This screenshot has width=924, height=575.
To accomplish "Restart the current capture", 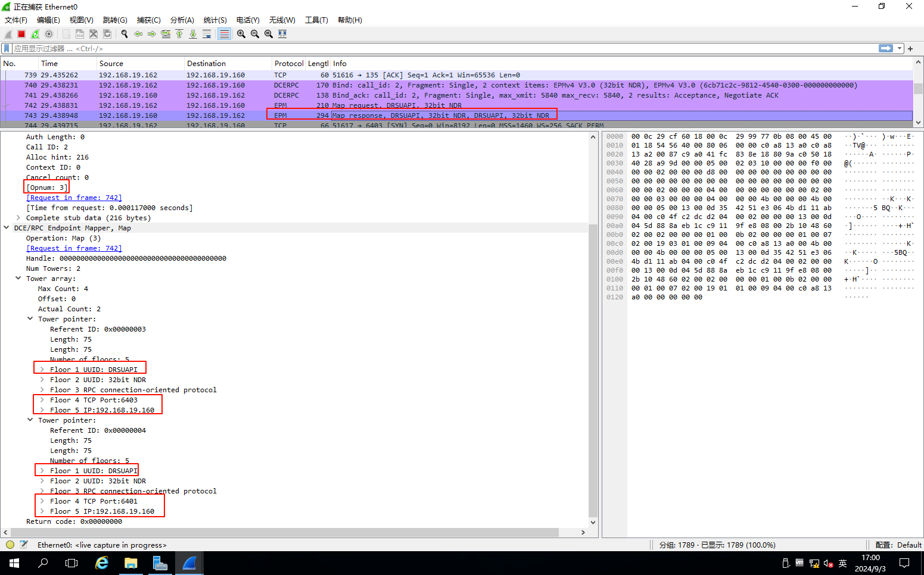I will (x=35, y=34).
